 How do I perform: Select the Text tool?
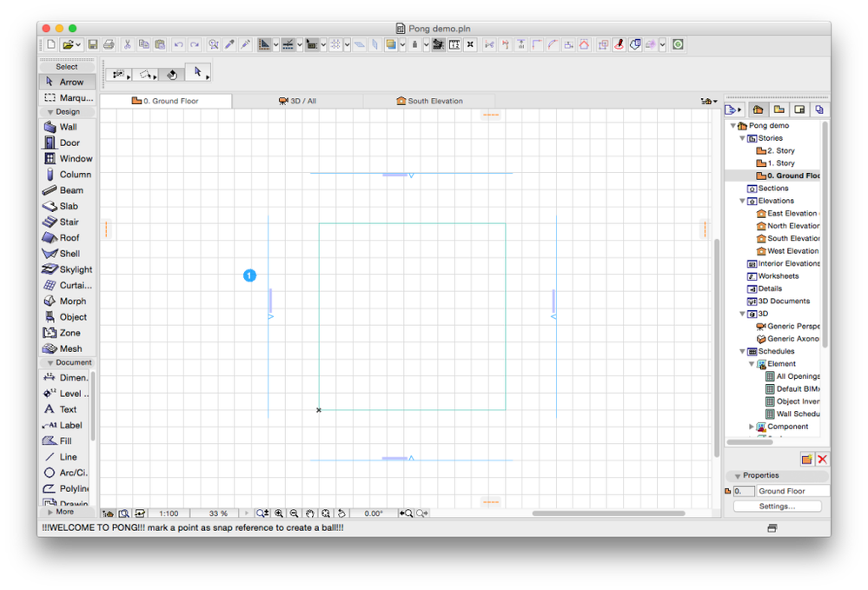click(65, 409)
